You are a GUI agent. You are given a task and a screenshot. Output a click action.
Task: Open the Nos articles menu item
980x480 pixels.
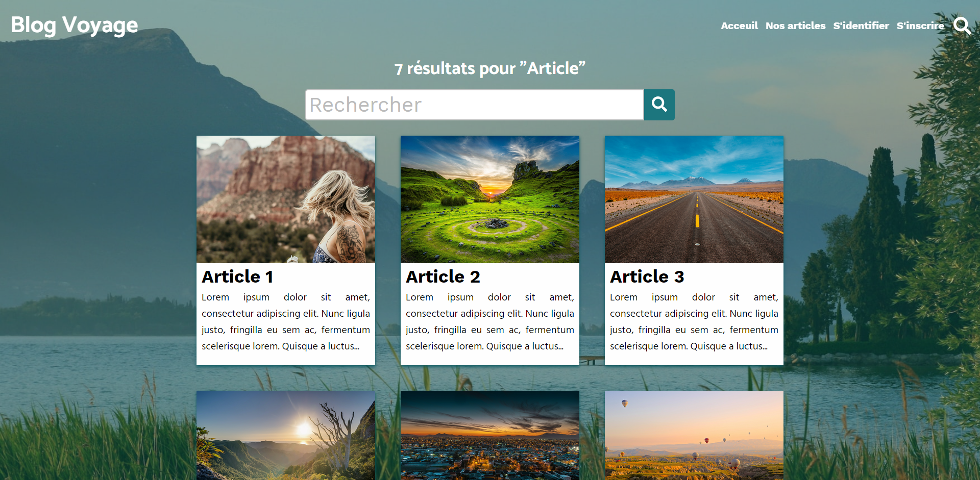point(795,26)
